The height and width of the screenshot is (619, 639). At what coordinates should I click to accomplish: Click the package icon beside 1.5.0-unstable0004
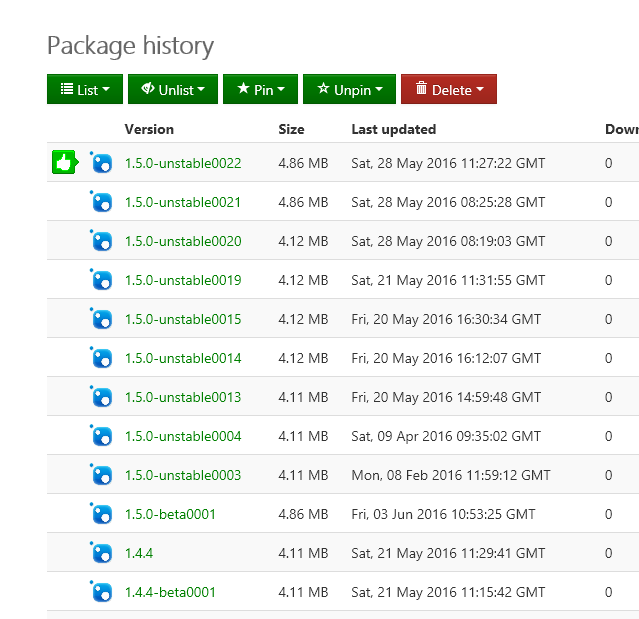101,436
